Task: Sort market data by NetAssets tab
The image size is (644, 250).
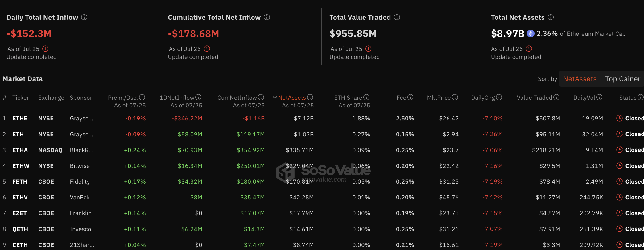Action: click(x=580, y=79)
